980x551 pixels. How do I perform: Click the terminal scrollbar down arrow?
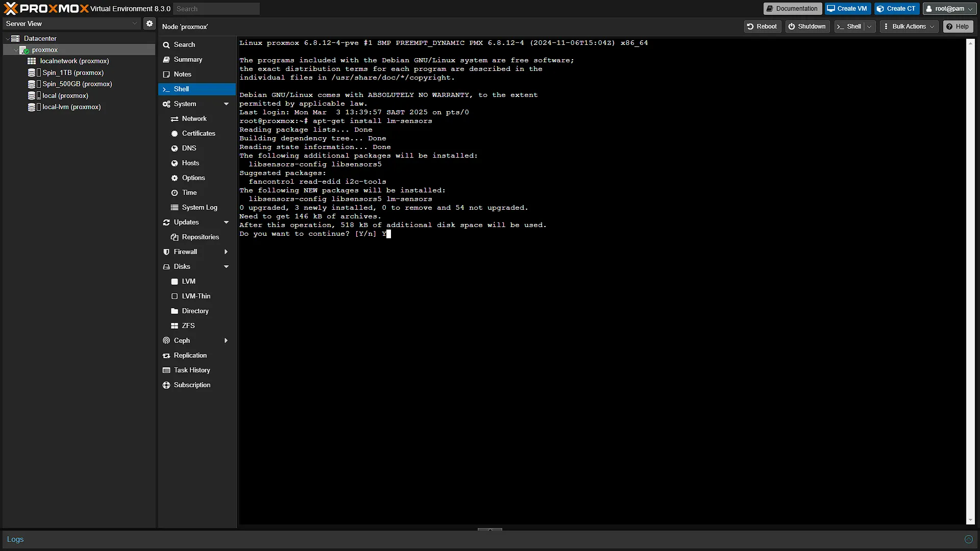(x=970, y=520)
